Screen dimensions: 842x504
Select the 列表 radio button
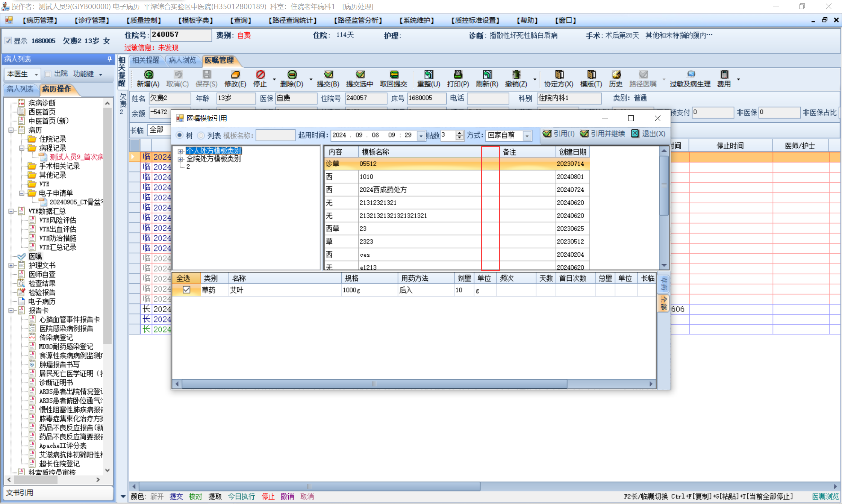click(x=201, y=135)
